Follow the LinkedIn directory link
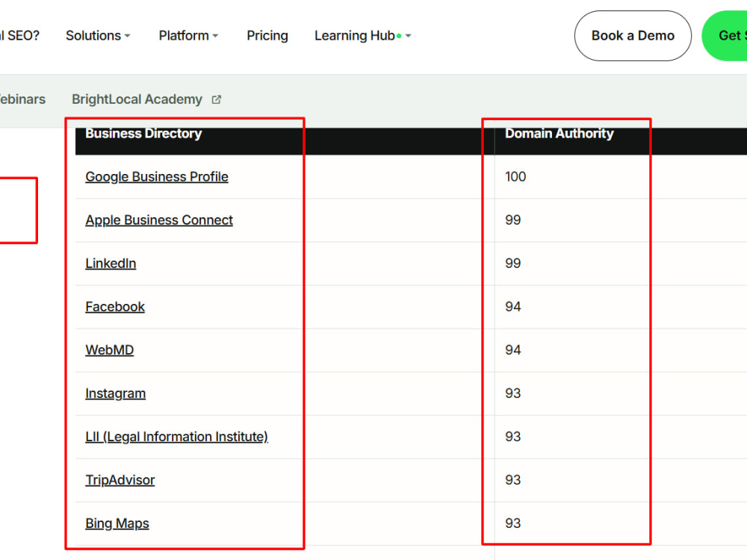The height and width of the screenshot is (560, 747). 111,264
